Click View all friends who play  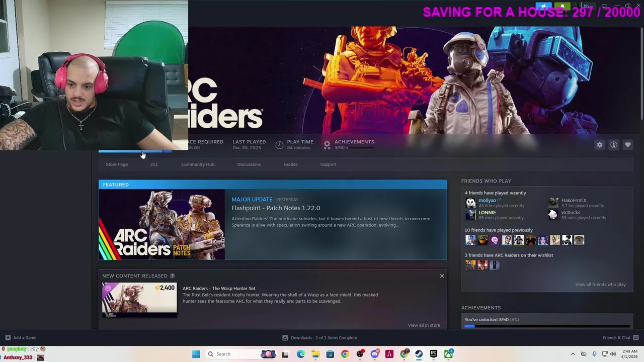600,285
